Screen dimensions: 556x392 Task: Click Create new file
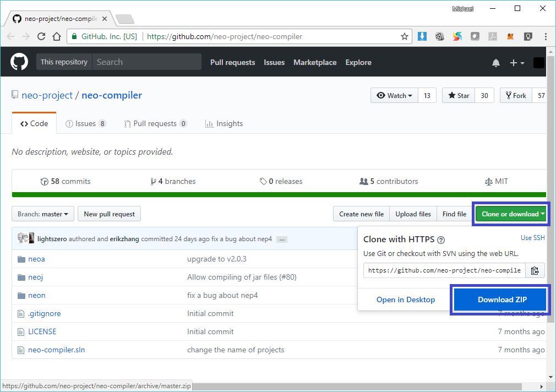tap(361, 214)
